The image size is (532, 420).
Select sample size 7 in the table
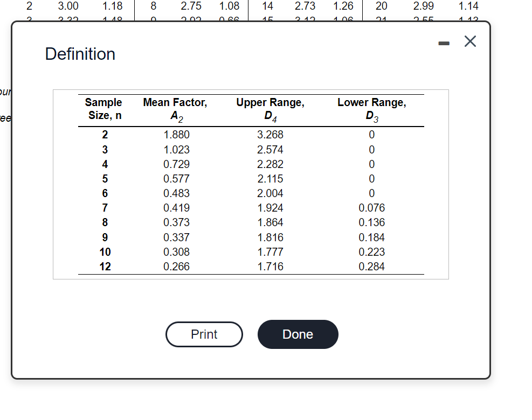(x=104, y=208)
